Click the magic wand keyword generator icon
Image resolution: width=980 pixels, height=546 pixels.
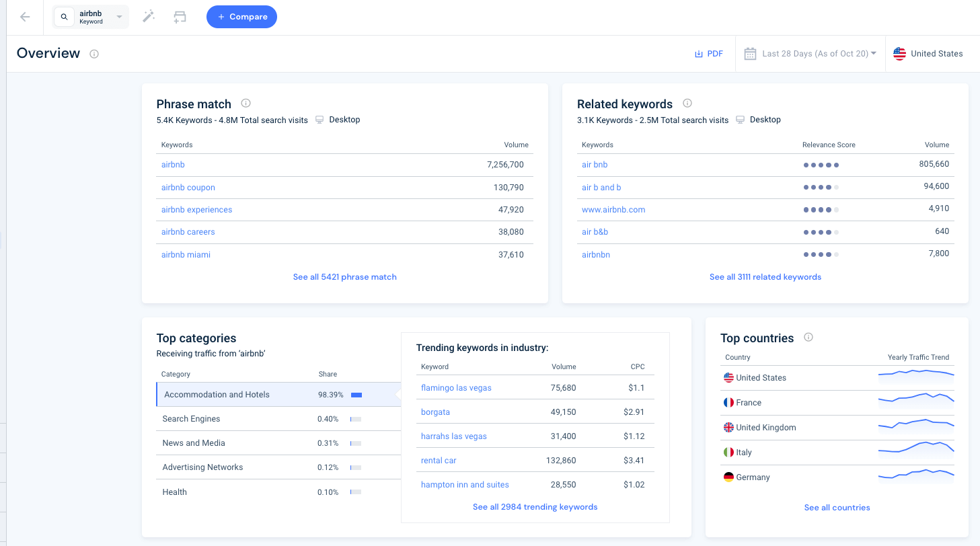coord(148,16)
